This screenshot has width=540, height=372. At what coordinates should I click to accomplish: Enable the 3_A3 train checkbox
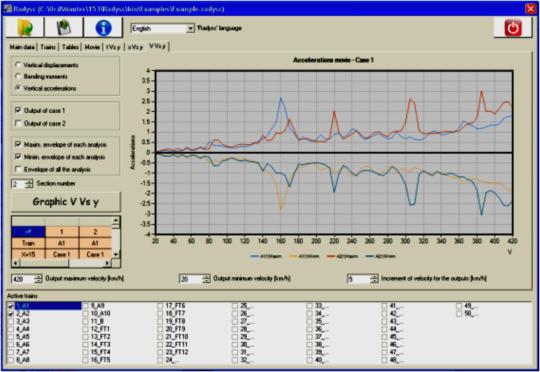[x=11, y=321]
